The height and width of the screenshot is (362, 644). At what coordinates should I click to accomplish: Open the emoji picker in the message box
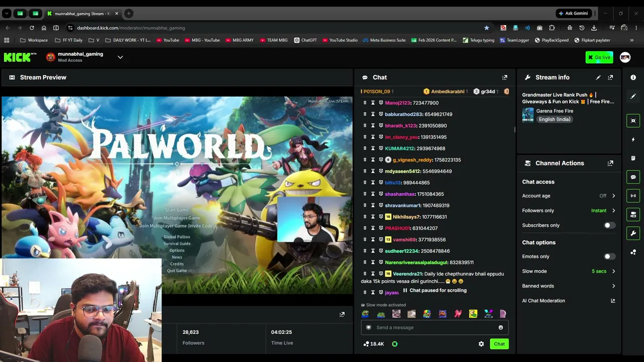501,328
